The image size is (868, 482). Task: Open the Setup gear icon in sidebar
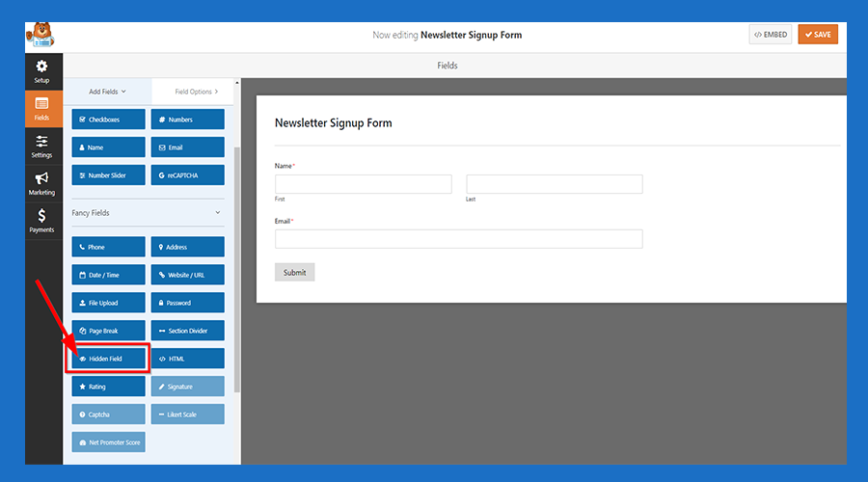tap(41, 70)
